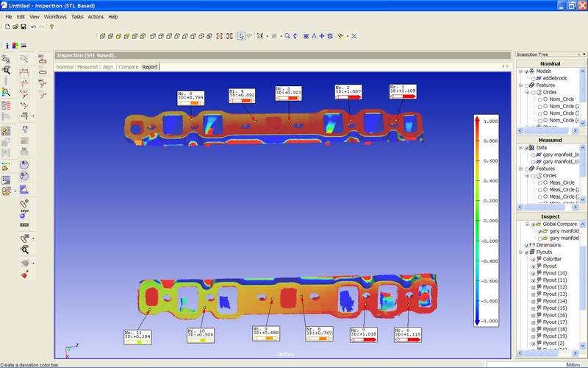The height and width of the screenshot is (368, 588).
Task: Click the undo arrow icon
Action: (33, 26)
